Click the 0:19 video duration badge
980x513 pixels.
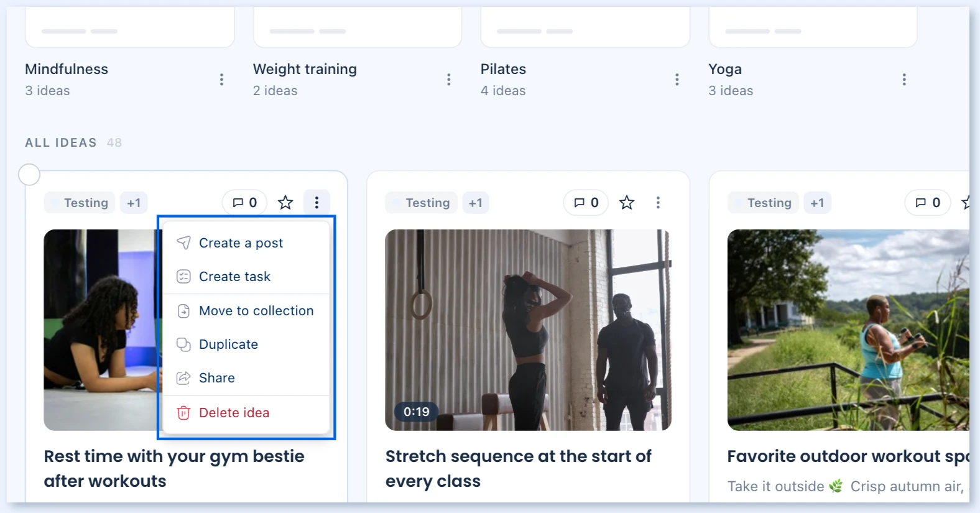(x=417, y=412)
